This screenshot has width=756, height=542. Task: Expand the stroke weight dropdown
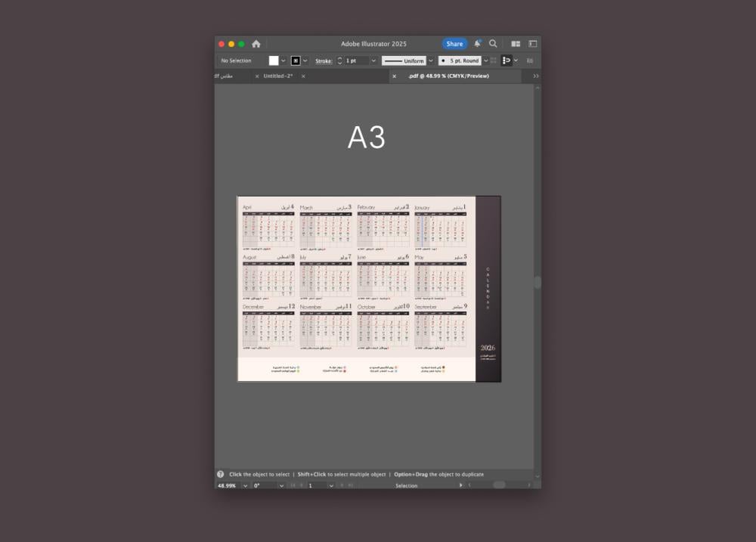(x=373, y=60)
